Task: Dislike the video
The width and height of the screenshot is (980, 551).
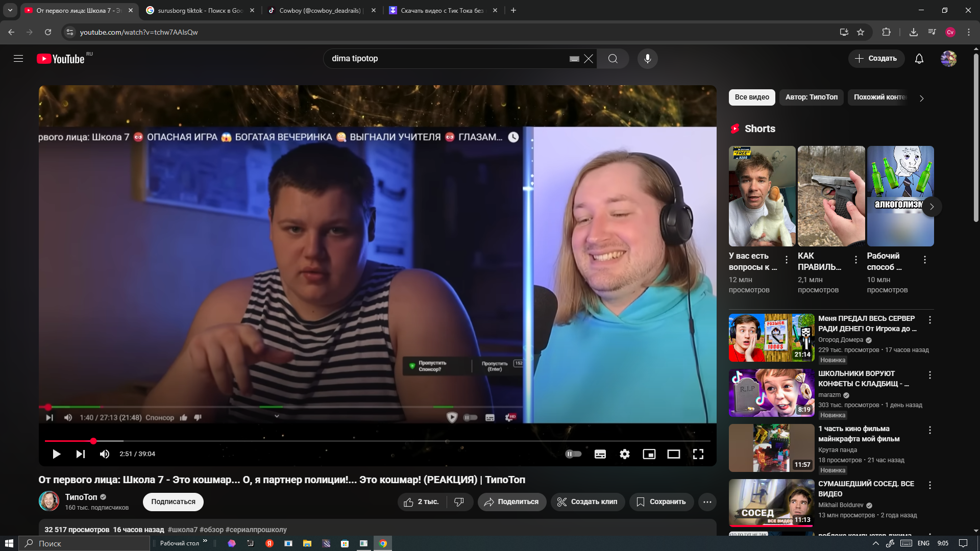Action: tap(459, 502)
